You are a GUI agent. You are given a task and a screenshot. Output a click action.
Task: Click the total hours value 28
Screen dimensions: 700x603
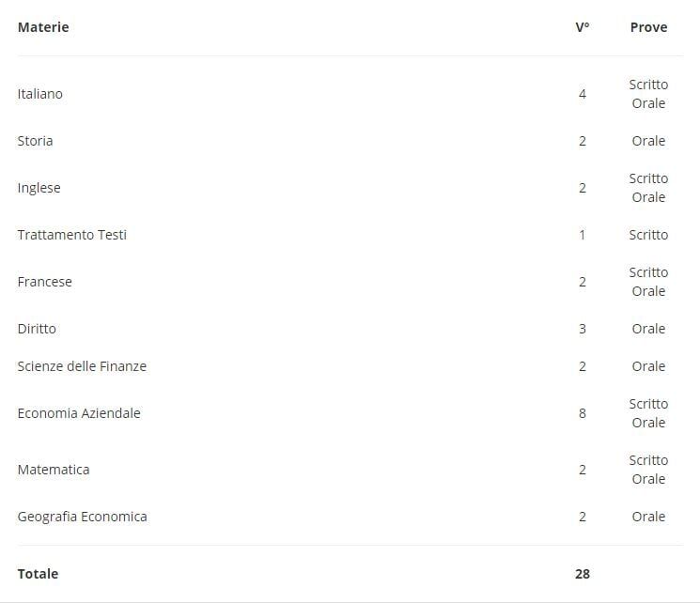(x=583, y=574)
